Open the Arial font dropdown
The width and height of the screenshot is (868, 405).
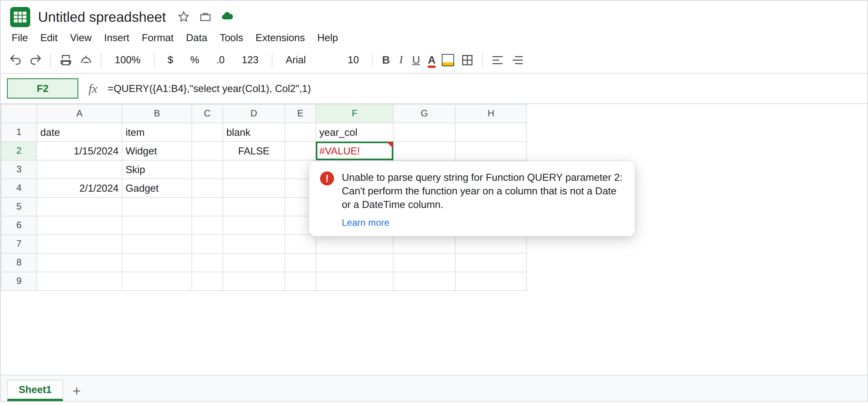(x=296, y=60)
